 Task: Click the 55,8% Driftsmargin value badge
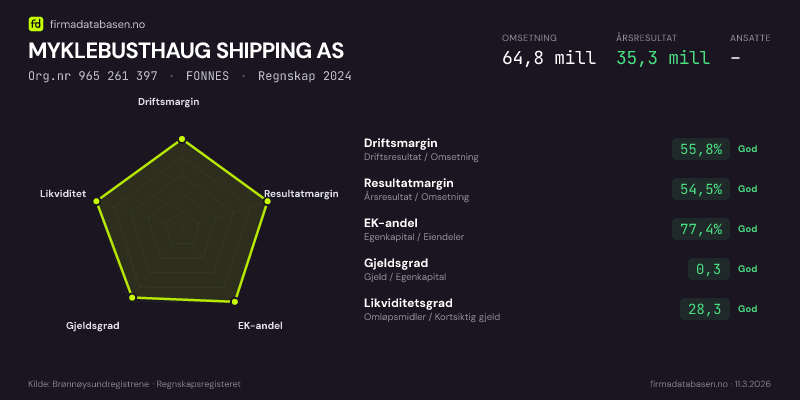click(x=701, y=149)
